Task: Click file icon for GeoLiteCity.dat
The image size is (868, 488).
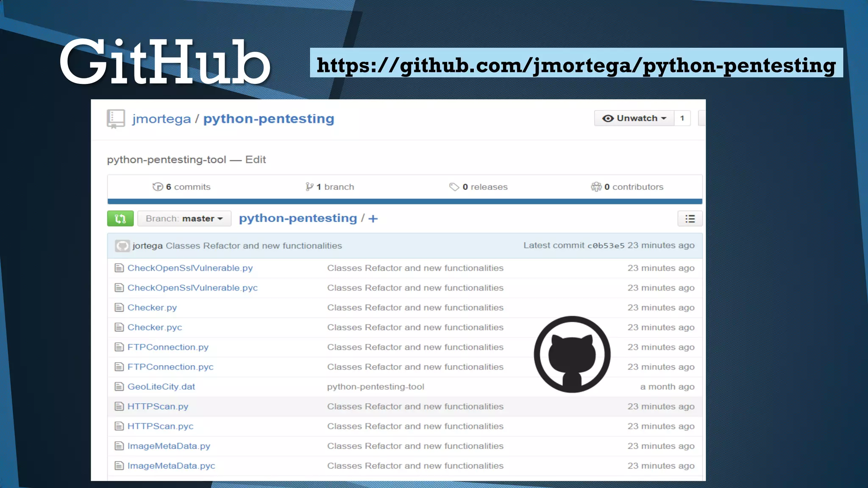Action: [x=119, y=387]
